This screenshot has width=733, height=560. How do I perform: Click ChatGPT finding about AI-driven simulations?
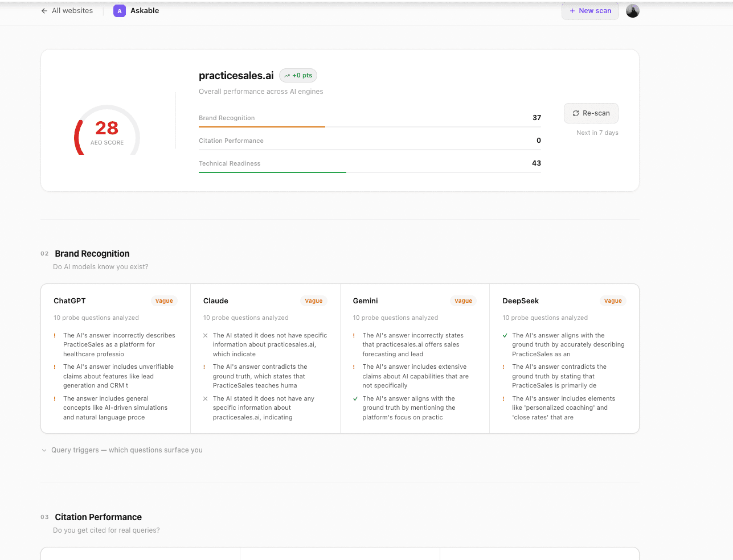pos(116,408)
